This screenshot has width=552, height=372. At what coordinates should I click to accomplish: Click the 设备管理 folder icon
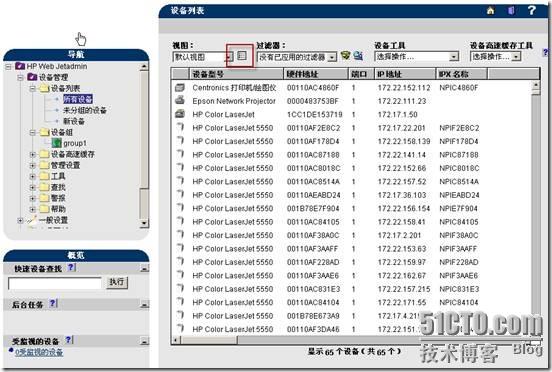point(32,77)
